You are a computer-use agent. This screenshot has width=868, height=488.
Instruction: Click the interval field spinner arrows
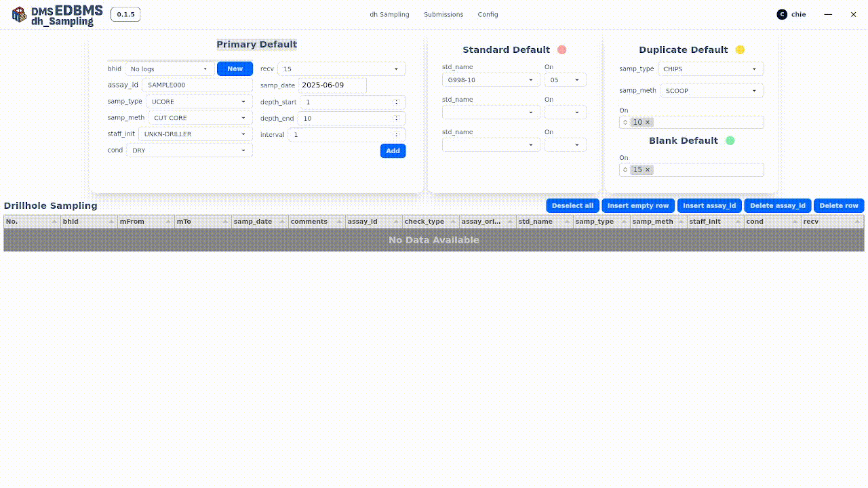[397, 135]
